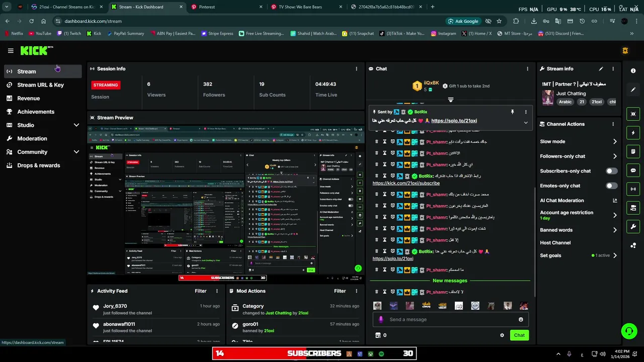Open chat settings gear icon
Viewport: 644px width, 362px height.
click(x=502, y=335)
